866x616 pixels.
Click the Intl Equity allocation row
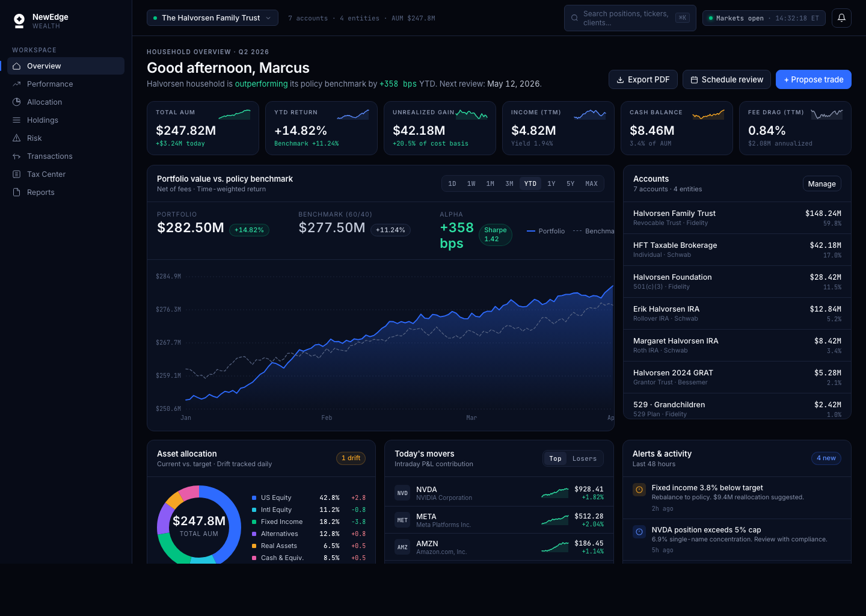[309, 510]
